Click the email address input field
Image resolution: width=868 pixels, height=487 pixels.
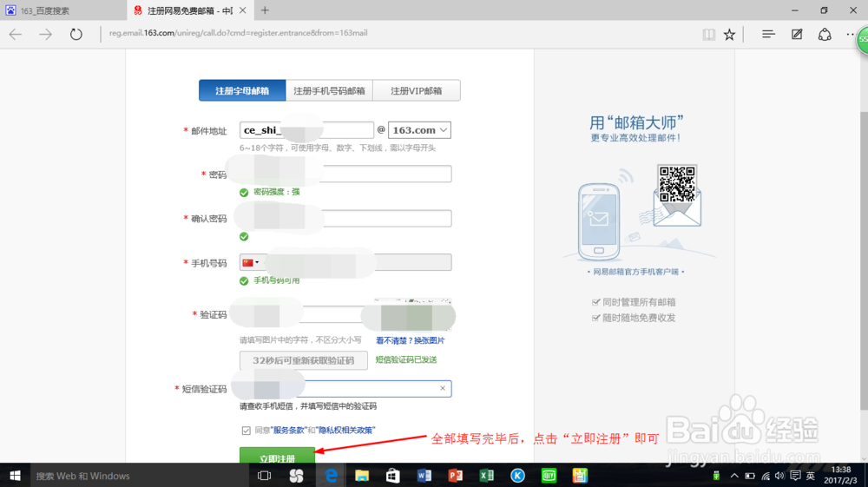click(x=306, y=130)
